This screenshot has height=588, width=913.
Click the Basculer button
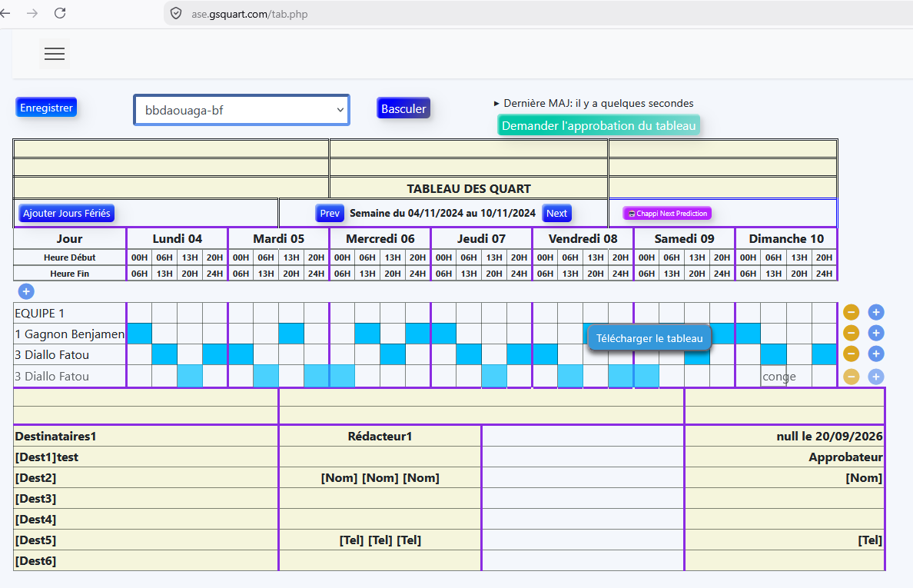click(x=403, y=108)
